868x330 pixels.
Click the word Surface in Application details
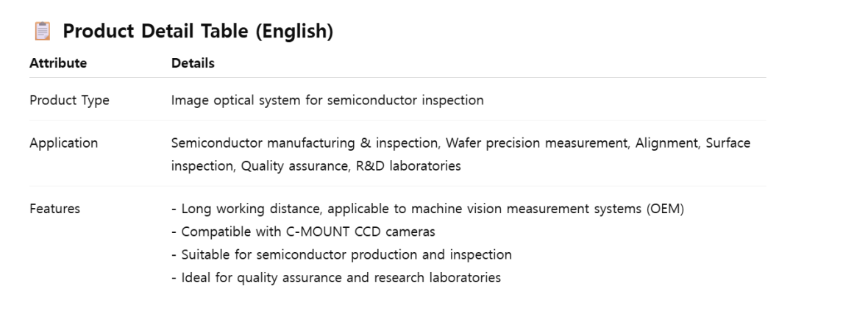point(728,143)
